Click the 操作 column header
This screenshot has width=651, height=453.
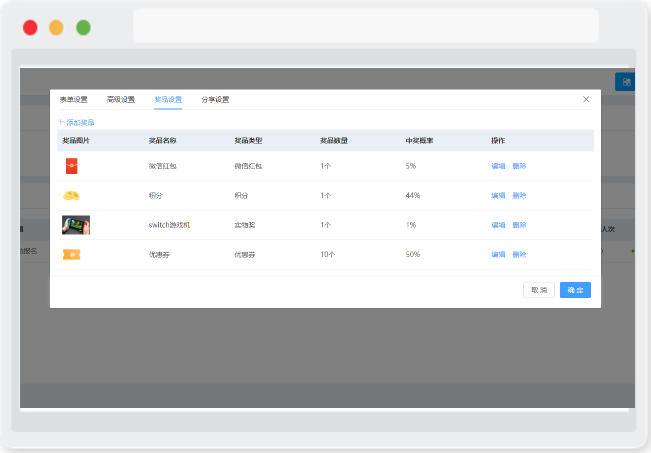[x=498, y=141]
